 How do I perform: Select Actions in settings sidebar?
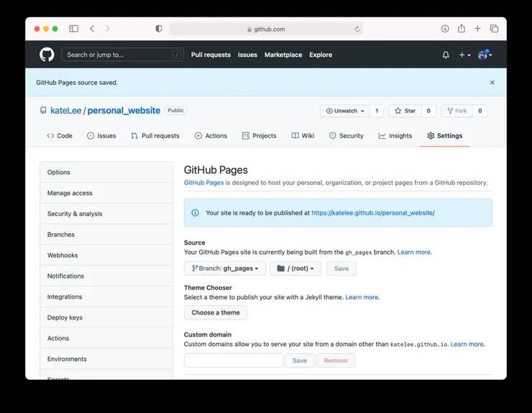106,338
